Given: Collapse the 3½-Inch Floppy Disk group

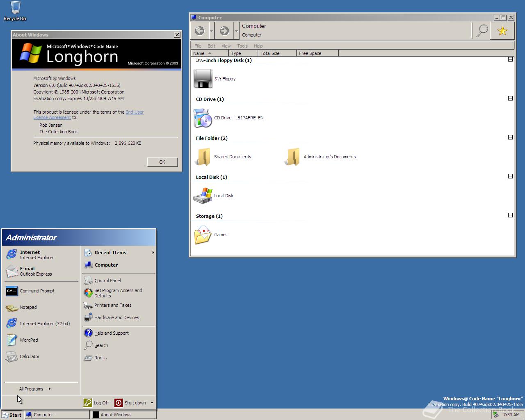Looking at the screenshot, I should [x=510, y=59].
